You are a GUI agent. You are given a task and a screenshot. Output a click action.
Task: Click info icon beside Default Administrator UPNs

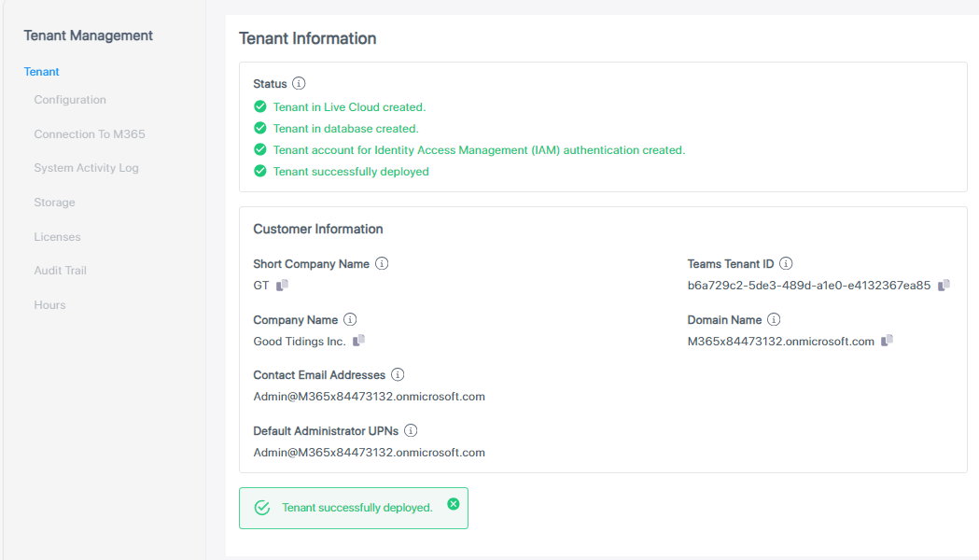(411, 431)
